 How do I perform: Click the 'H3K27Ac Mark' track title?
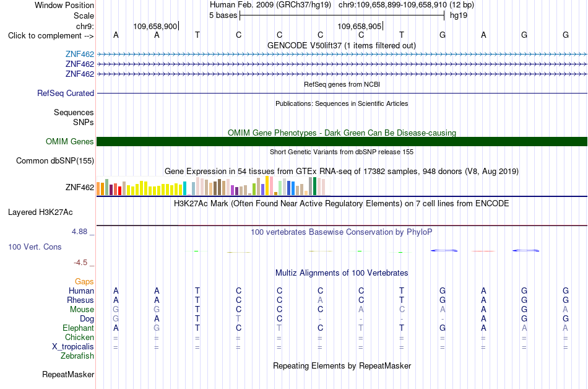tap(342, 204)
